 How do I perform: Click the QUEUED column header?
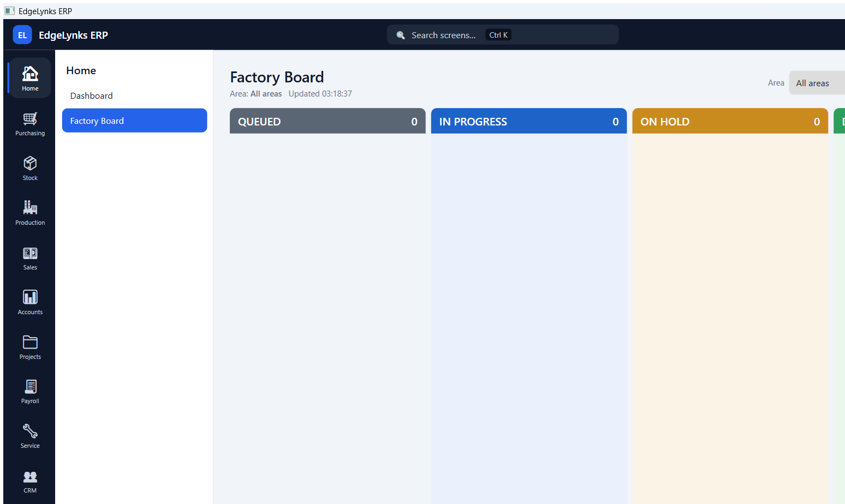tap(328, 121)
